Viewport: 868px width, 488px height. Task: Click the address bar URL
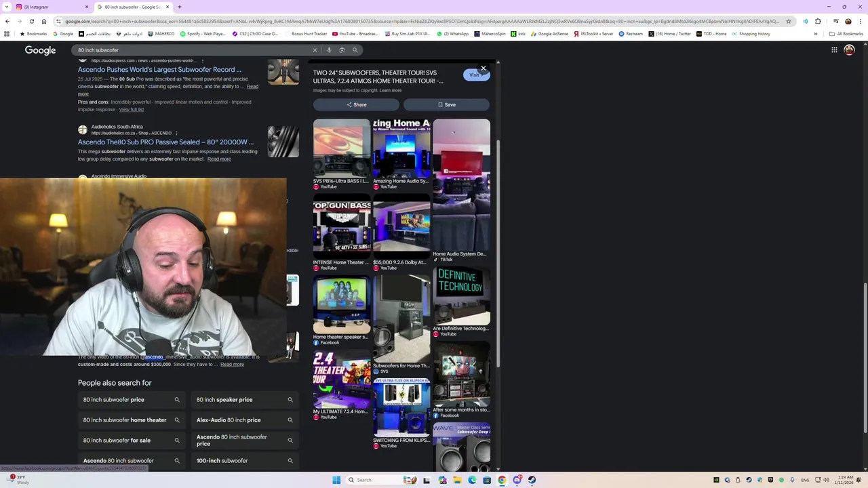(420, 21)
